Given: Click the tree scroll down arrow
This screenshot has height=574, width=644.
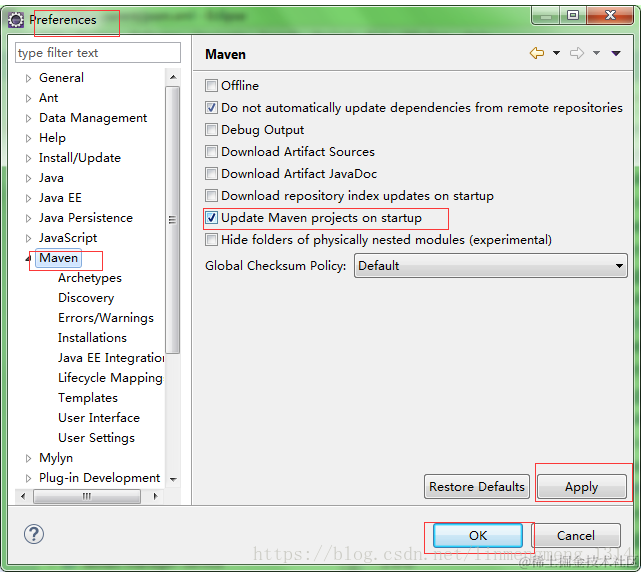Looking at the screenshot, I should tap(174, 481).
